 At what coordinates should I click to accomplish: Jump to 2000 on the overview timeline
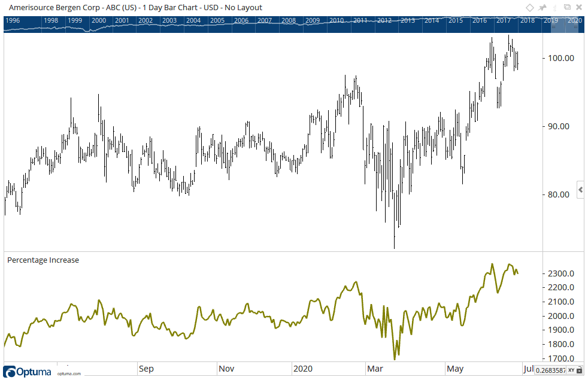pyautogui.click(x=99, y=20)
